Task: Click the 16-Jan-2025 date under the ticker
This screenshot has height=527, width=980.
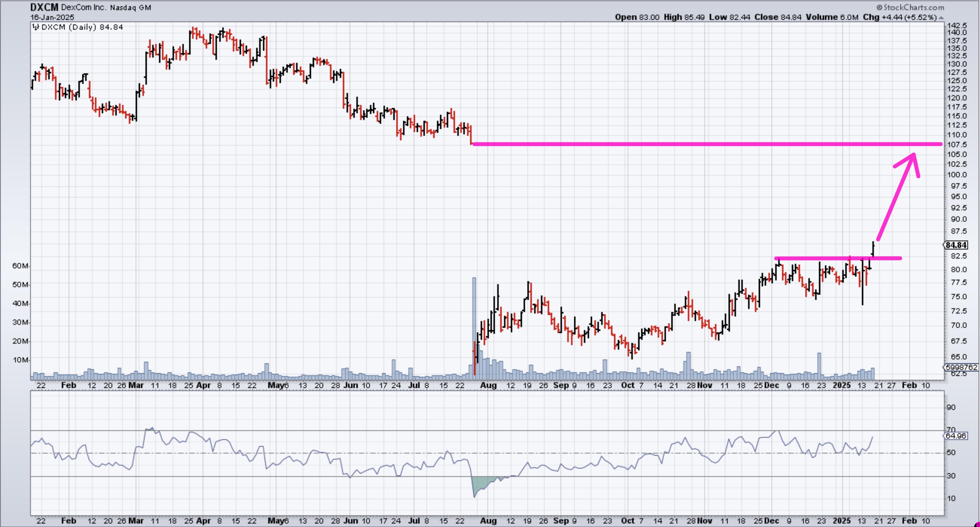Action: click(x=52, y=17)
